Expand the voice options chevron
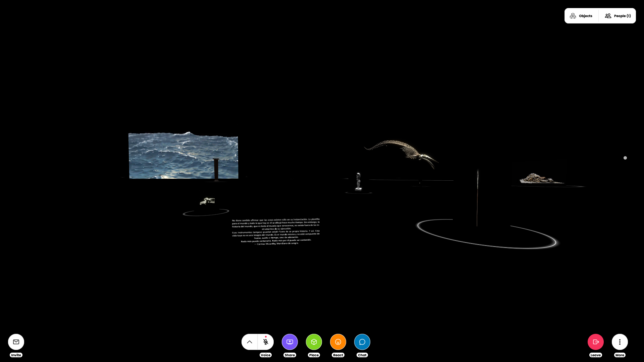 [250, 342]
